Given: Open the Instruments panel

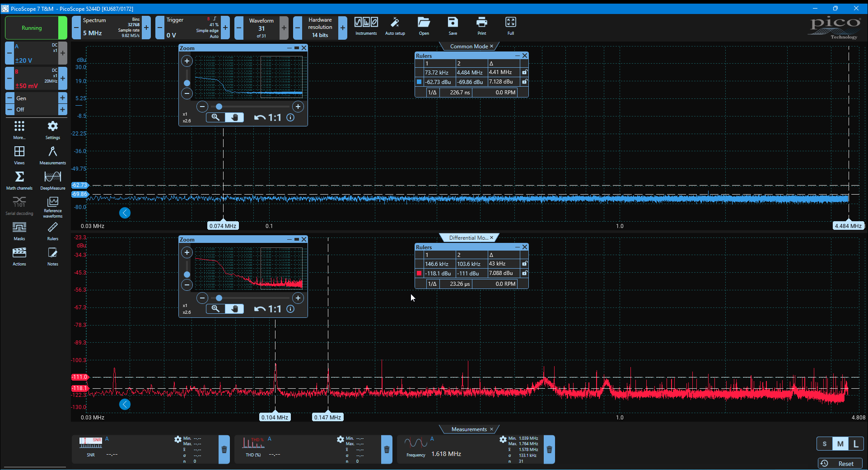Looking at the screenshot, I should tap(366, 27).
